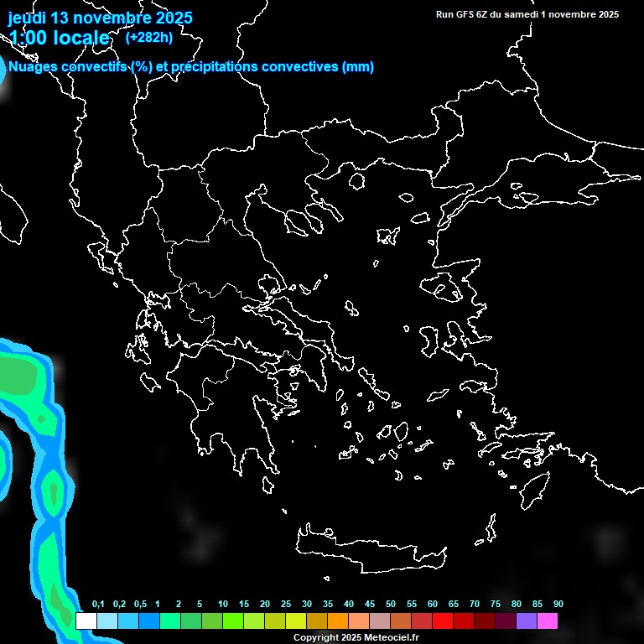This screenshot has width=644, height=644.
Task: Click the pale blue swatch between 0,1 and 0,2
Action: pos(106,621)
